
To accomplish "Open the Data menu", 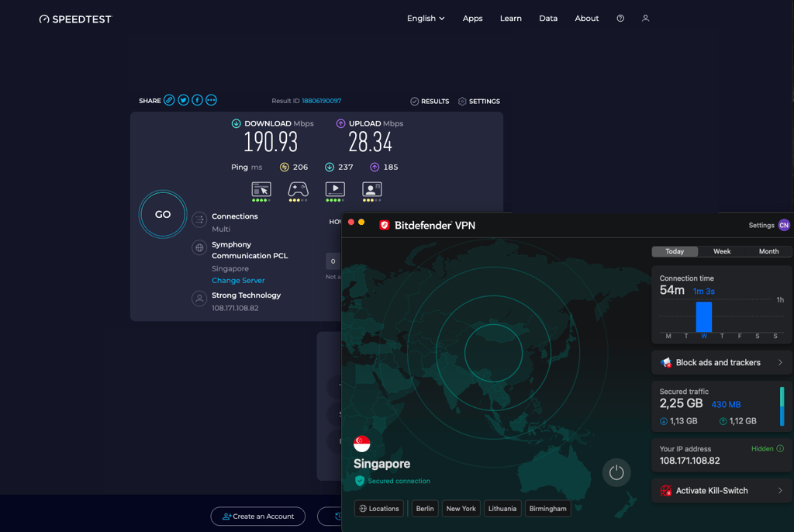I will click(548, 19).
